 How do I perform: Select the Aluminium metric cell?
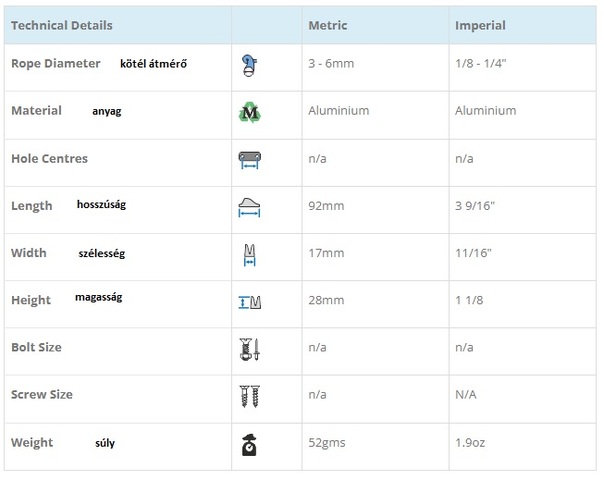[x=339, y=111]
